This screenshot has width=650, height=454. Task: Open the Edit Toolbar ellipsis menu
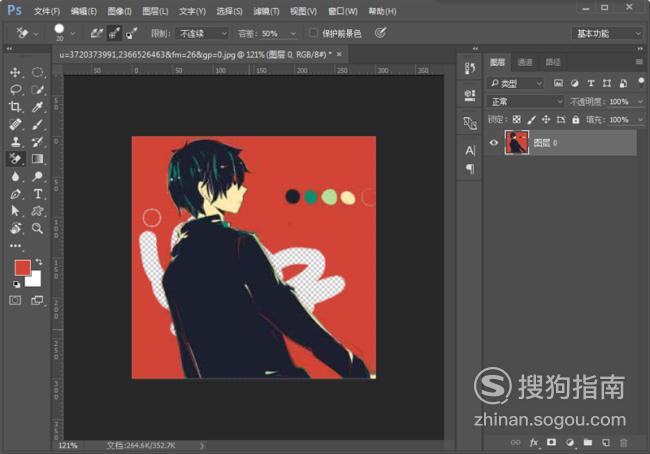pyautogui.click(x=15, y=245)
